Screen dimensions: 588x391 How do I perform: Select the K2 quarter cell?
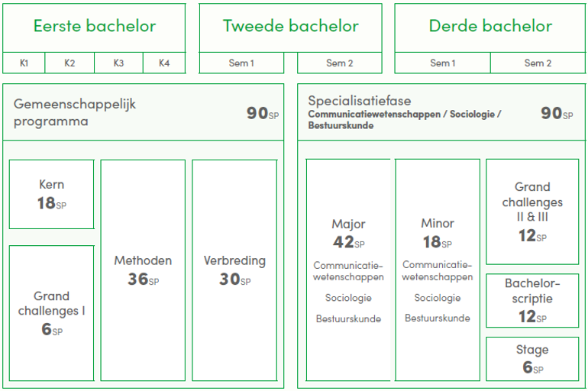[69, 63]
